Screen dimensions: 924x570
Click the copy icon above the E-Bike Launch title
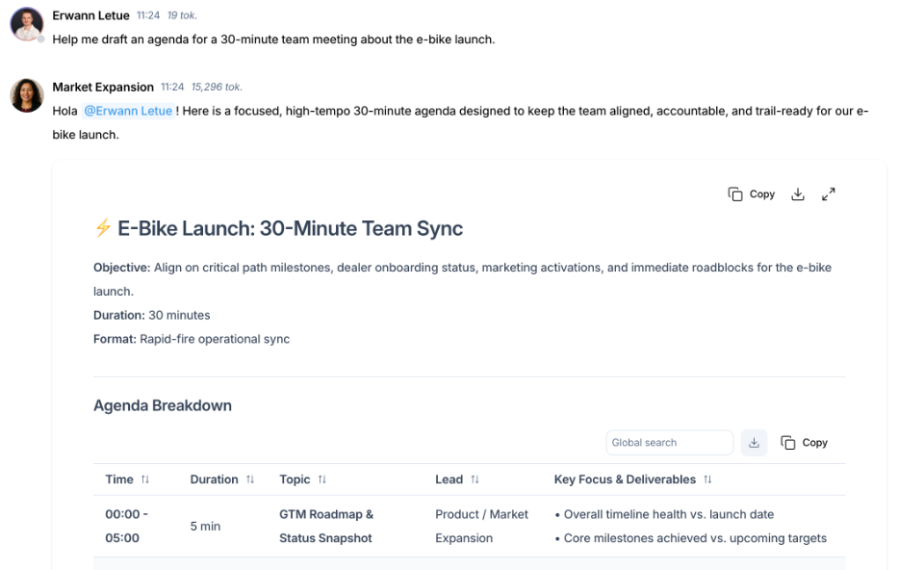tap(734, 194)
